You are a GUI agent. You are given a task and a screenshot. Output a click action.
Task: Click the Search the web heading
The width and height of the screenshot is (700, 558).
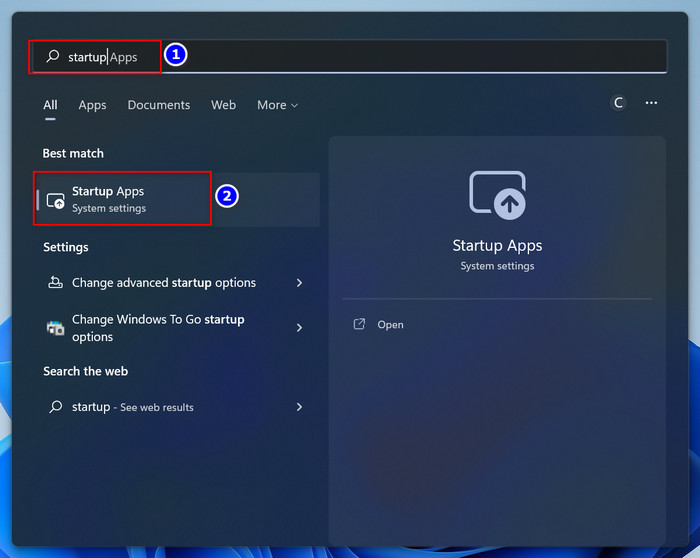[86, 371]
